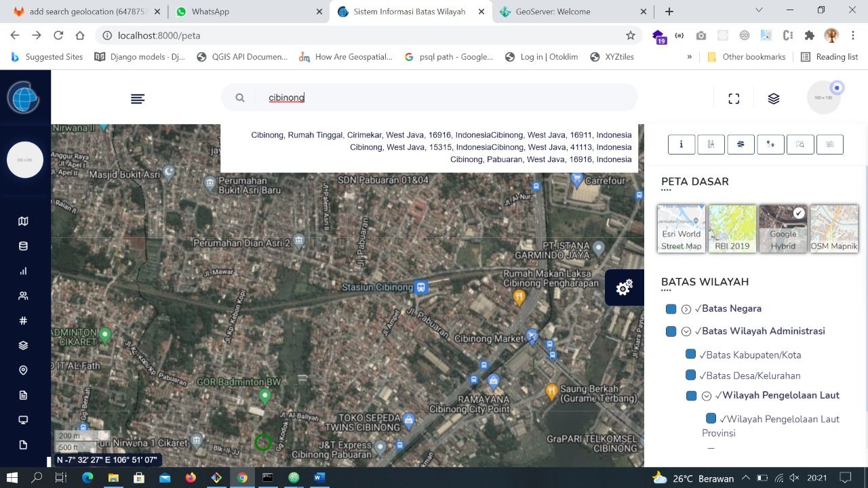Open the map icon in left sidebar
This screenshot has height=488, width=868.
[23, 221]
